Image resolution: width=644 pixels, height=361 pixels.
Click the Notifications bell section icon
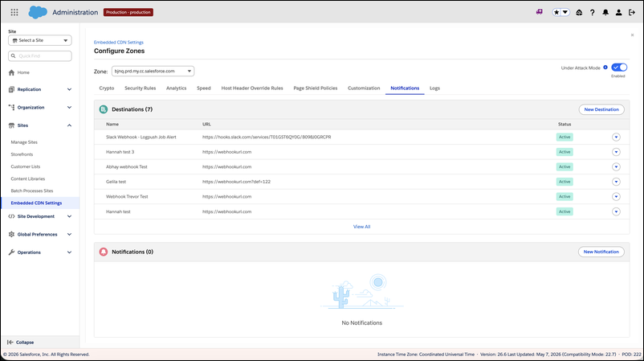[x=104, y=252]
